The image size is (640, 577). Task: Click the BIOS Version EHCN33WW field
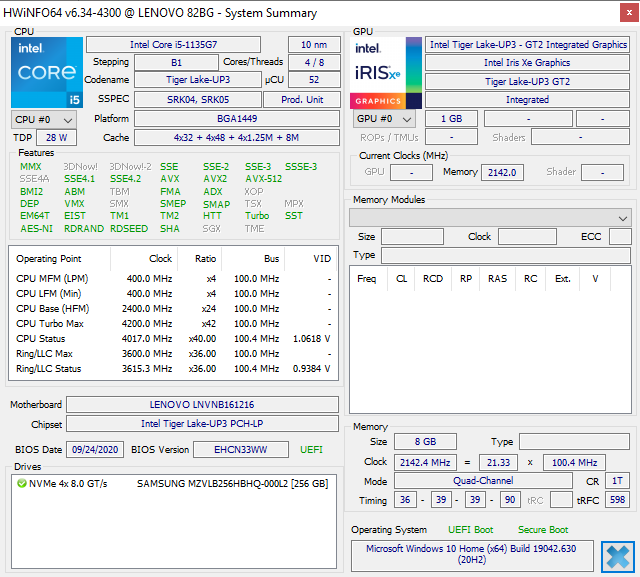click(240, 450)
